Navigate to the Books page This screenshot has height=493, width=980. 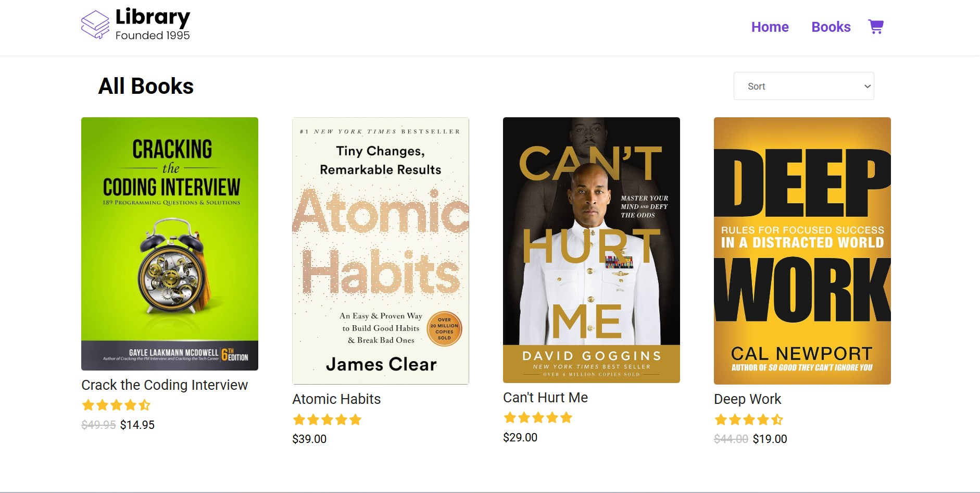tap(831, 27)
